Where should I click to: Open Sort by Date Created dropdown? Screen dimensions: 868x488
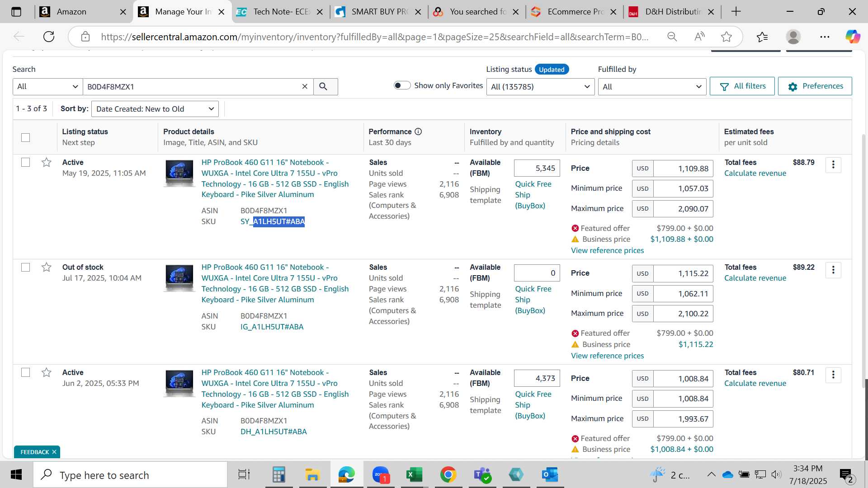(155, 109)
